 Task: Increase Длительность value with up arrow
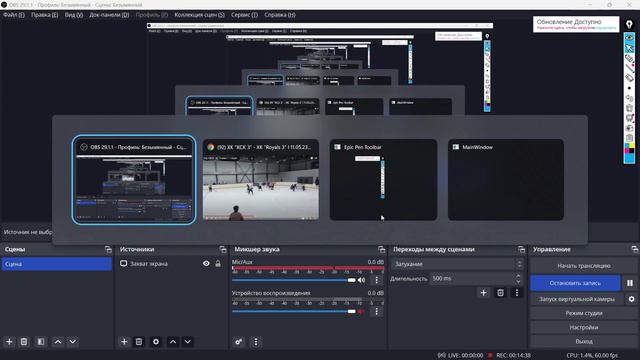(518, 276)
